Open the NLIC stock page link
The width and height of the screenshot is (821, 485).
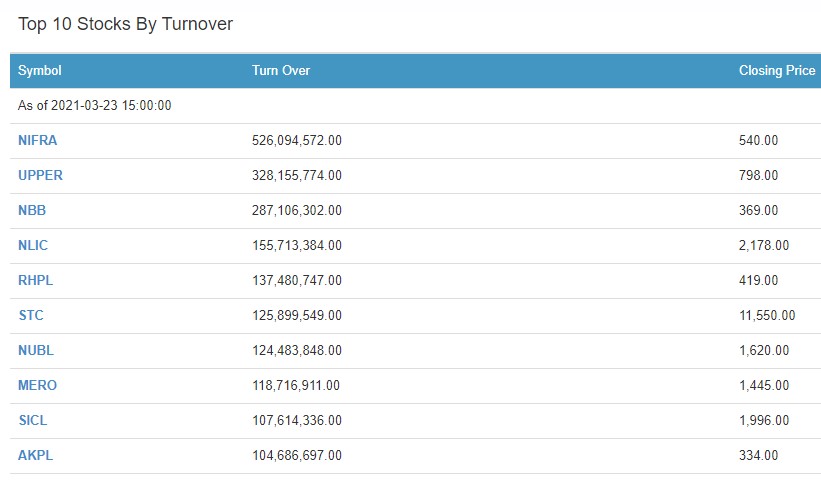[33, 246]
